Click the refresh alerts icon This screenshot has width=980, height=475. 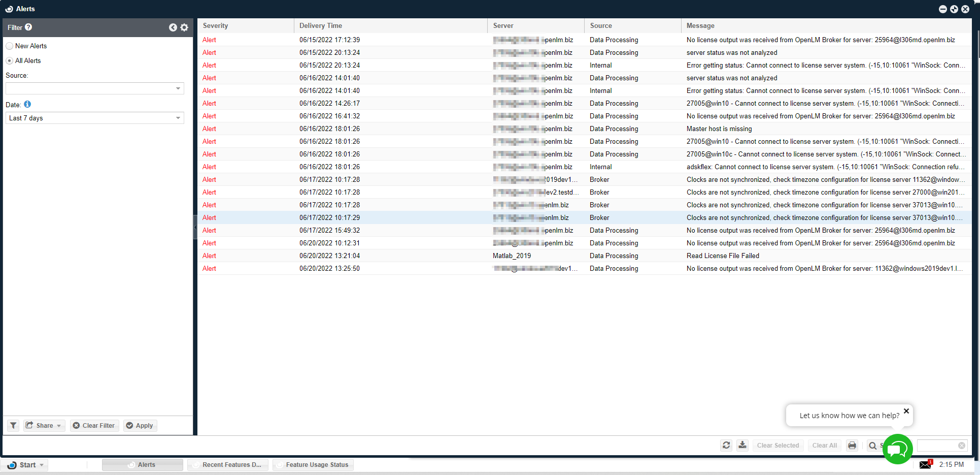[x=726, y=446]
